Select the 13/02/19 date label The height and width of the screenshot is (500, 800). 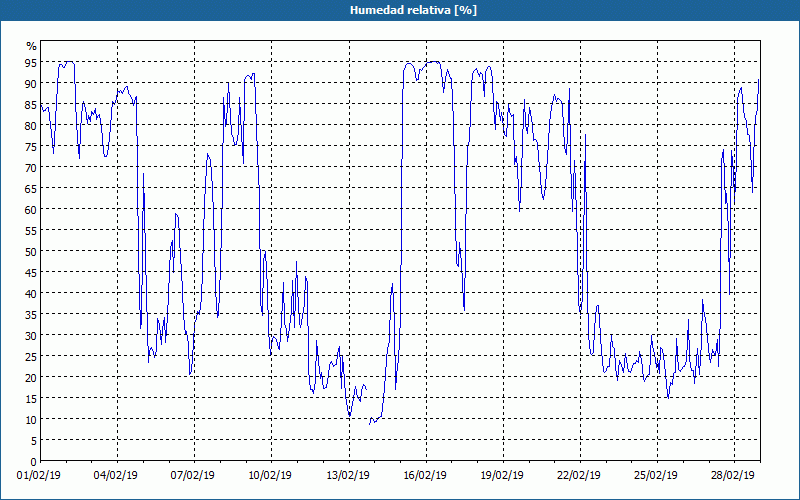pos(347,476)
